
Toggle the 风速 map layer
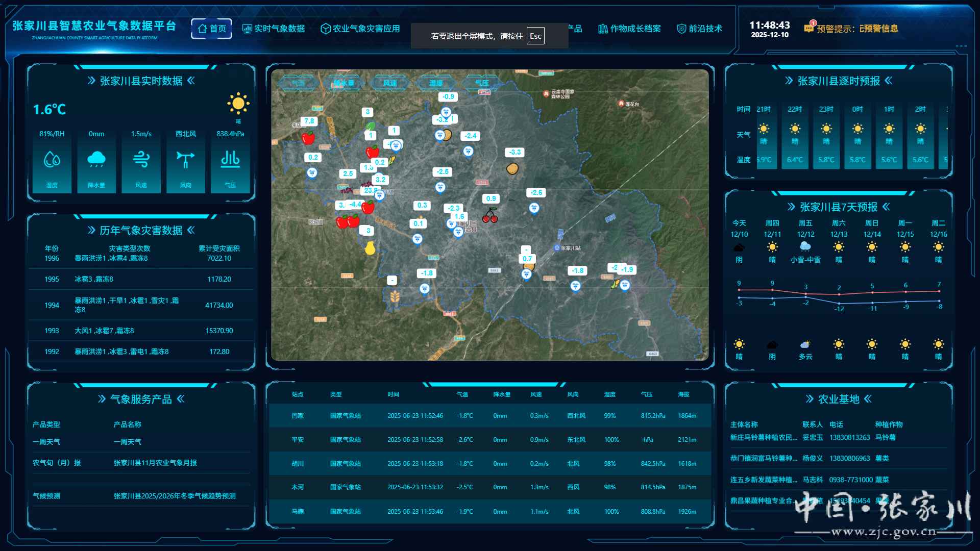click(390, 83)
